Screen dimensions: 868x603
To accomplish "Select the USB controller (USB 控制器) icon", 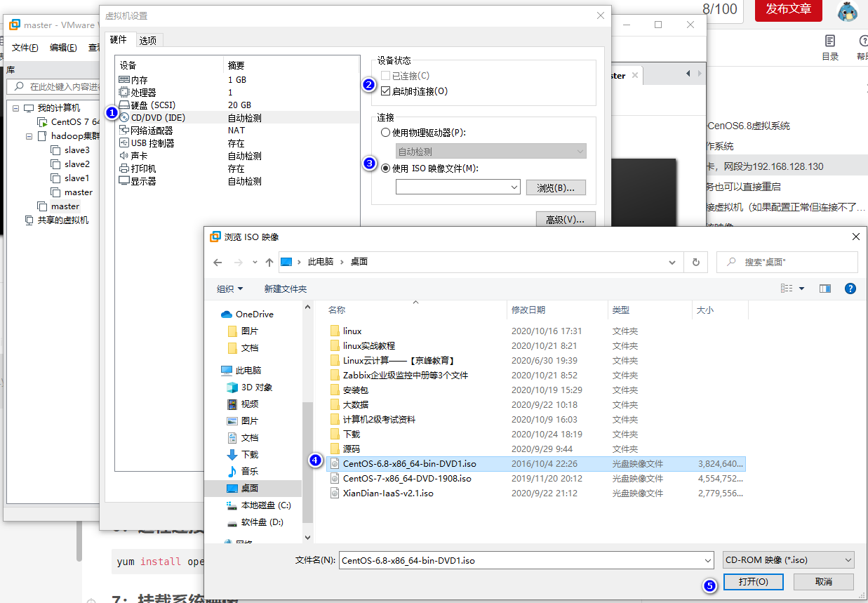I will point(124,143).
